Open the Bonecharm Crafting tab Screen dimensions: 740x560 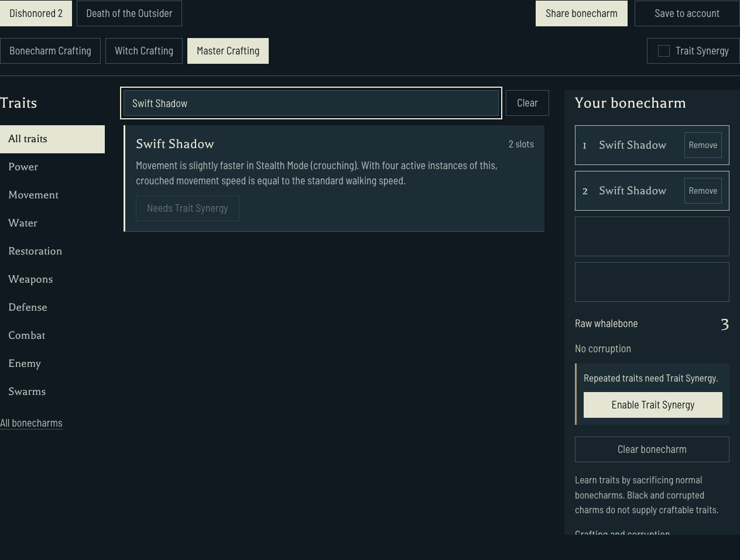point(50,51)
